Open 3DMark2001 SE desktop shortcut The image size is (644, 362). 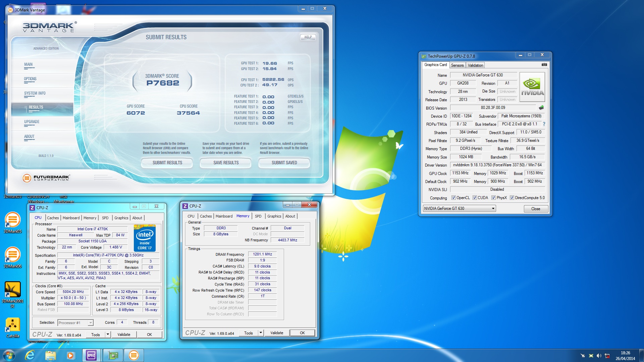click(12, 294)
